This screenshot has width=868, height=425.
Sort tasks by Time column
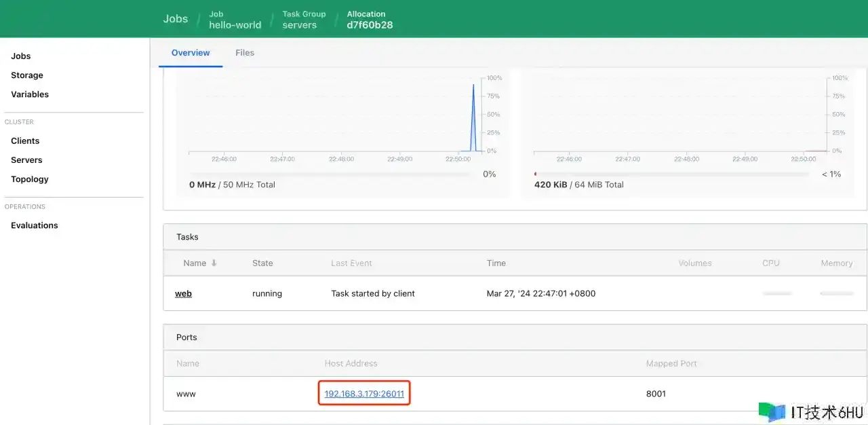click(496, 263)
